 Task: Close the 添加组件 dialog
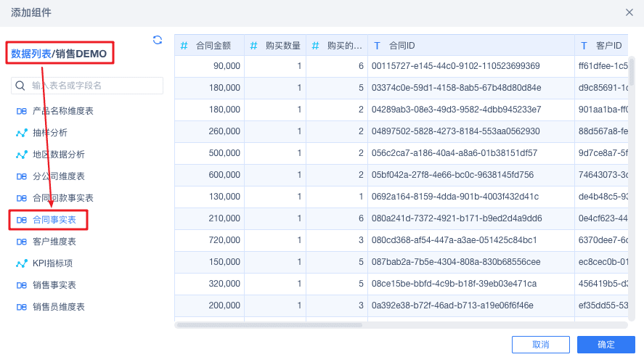click(x=629, y=12)
